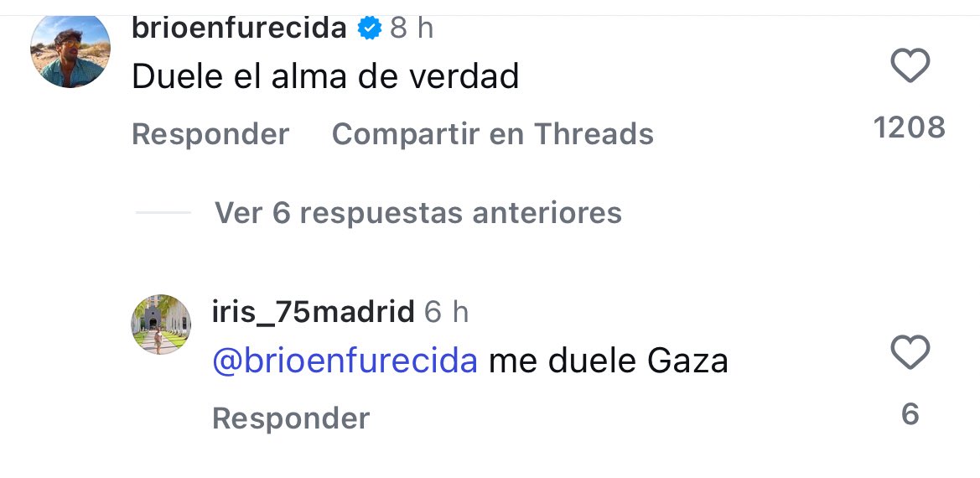View the 6 likes count on reply
The height and width of the screenshot is (478, 980).
pyautogui.click(x=910, y=414)
